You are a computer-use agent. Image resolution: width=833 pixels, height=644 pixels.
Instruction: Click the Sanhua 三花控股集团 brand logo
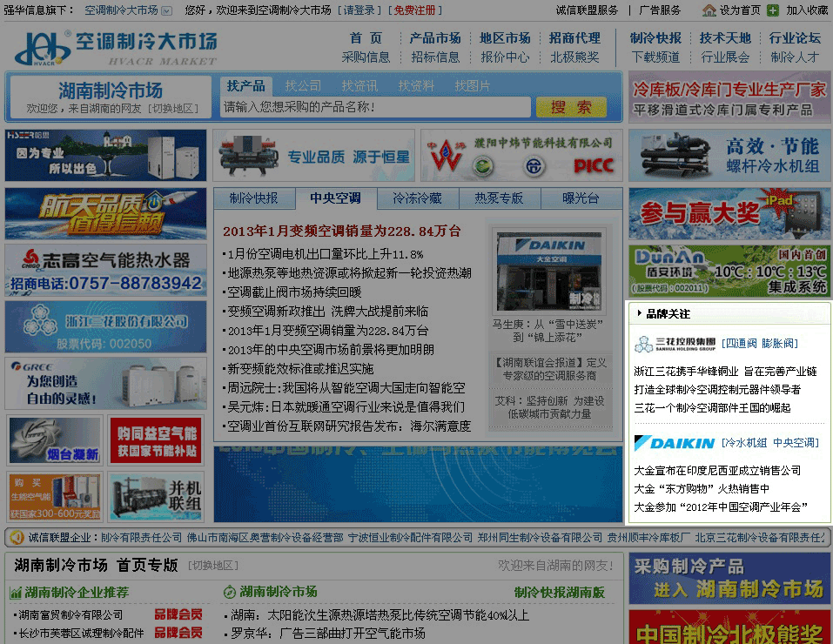675,344
